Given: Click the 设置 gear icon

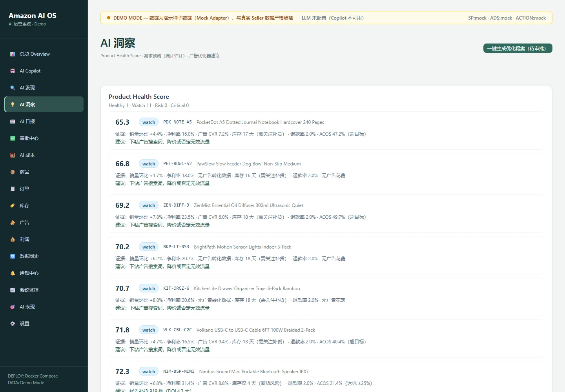Looking at the screenshot, I should coord(13,324).
